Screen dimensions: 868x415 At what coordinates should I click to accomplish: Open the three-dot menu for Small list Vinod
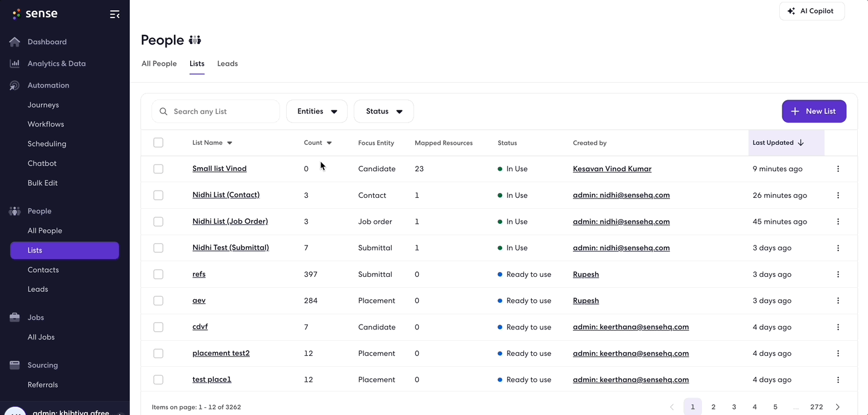coord(838,169)
